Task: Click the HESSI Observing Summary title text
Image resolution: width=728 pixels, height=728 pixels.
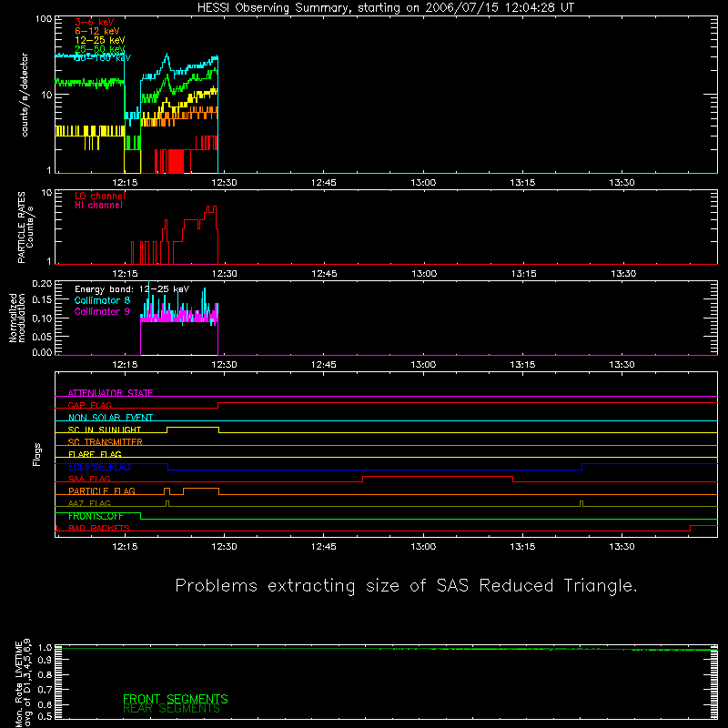Action: (386, 8)
